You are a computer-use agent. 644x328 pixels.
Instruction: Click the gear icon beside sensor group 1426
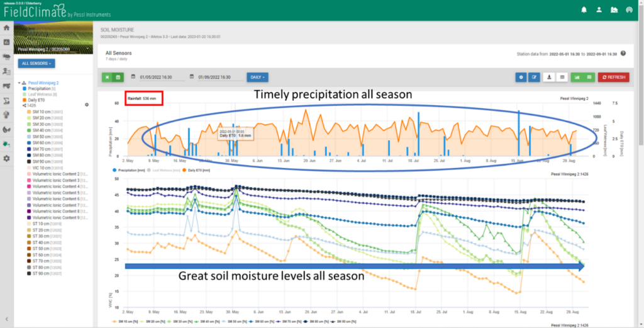click(87, 105)
